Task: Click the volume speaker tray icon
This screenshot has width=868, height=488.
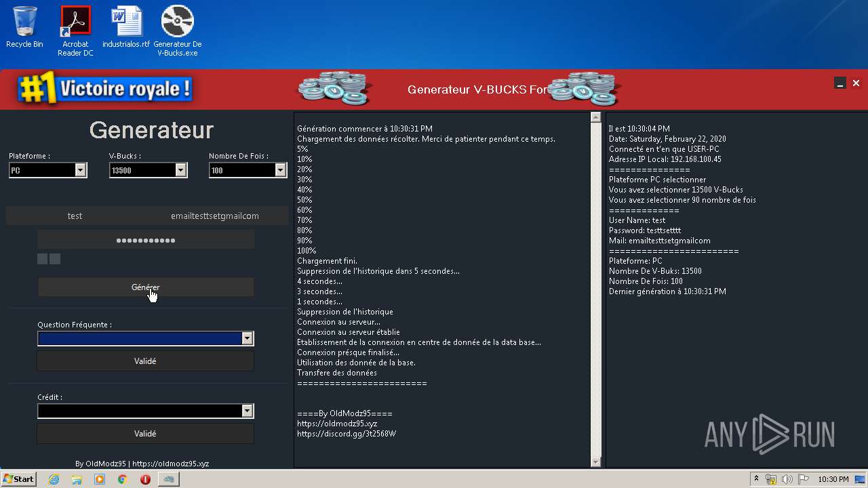Action: click(787, 479)
